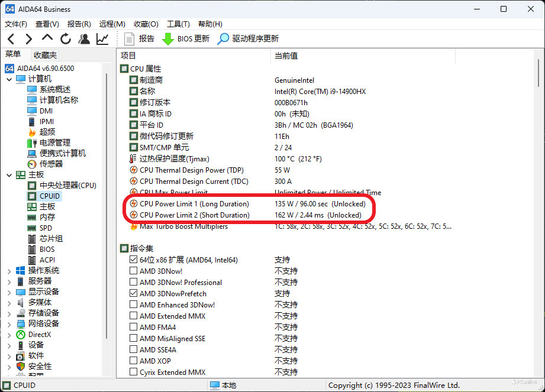Collapse the 计算机 tree node

point(9,79)
